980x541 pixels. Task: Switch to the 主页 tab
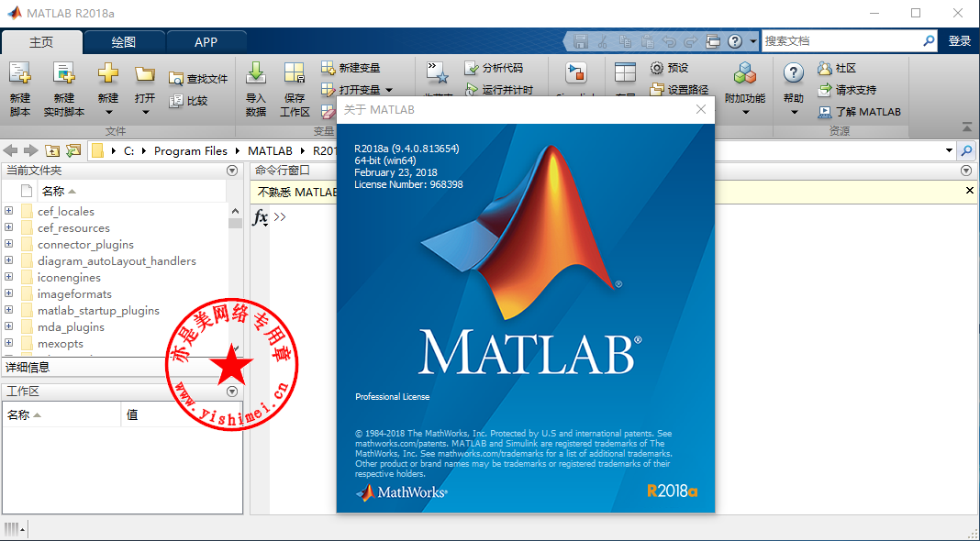(42, 42)
